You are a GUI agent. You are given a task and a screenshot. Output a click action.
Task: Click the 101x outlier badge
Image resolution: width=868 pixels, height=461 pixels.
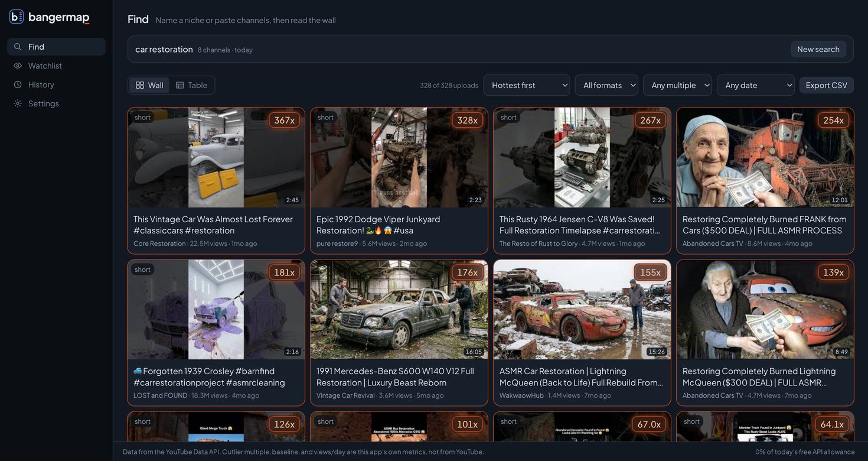coord(468,424)
